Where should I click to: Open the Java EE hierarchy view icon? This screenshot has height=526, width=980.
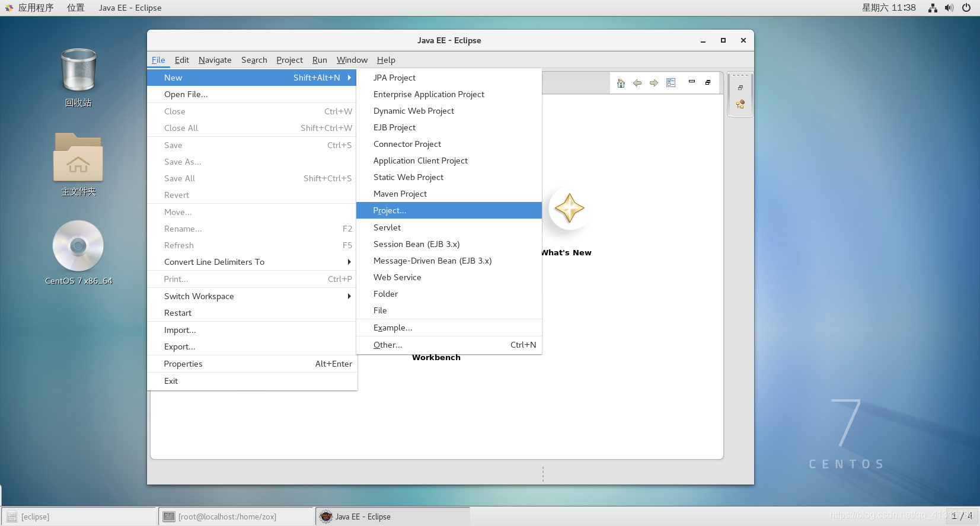(x=740, y=104)
